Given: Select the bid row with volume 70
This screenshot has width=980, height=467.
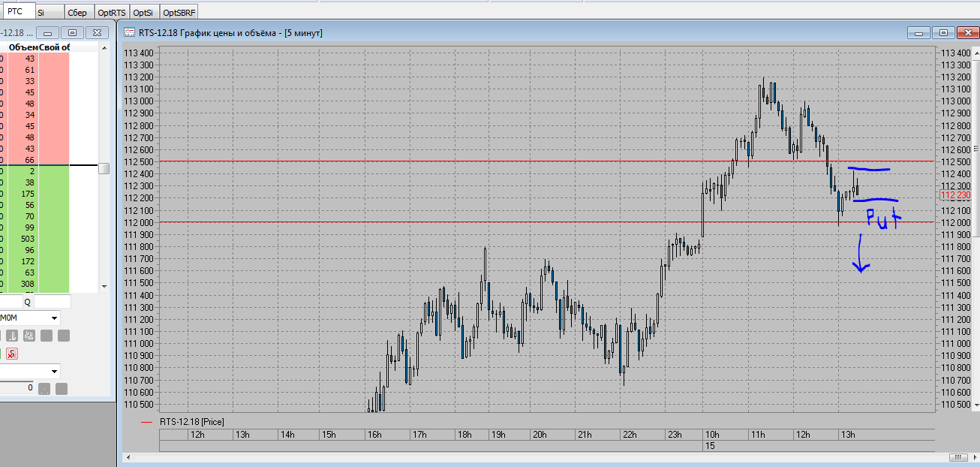Looking at the screenshot, I should (35, 216).
